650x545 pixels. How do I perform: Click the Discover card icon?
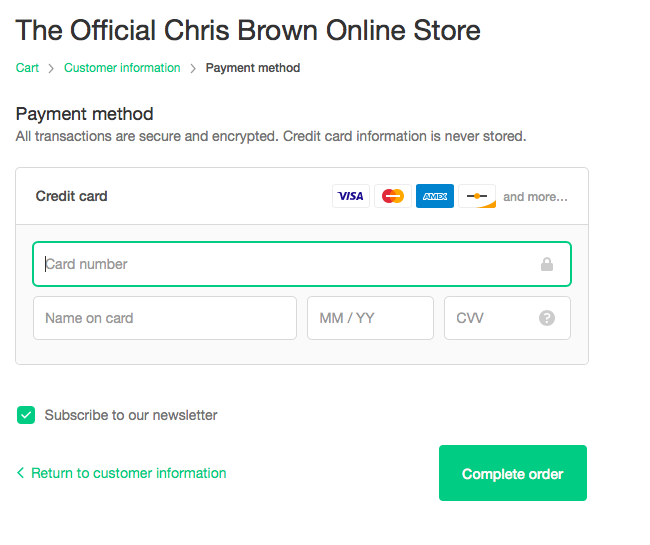coord(477,196)
